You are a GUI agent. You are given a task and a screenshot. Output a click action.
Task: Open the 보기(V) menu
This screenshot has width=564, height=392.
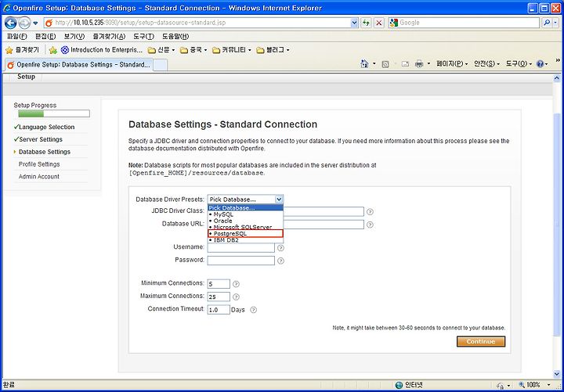tap(74, 36)
